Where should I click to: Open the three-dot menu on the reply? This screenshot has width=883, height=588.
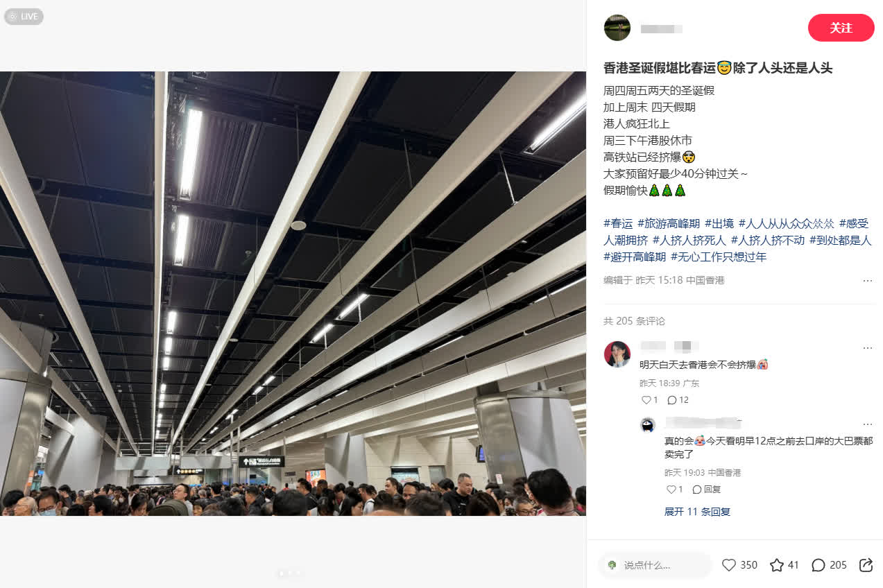pos(868,424)
